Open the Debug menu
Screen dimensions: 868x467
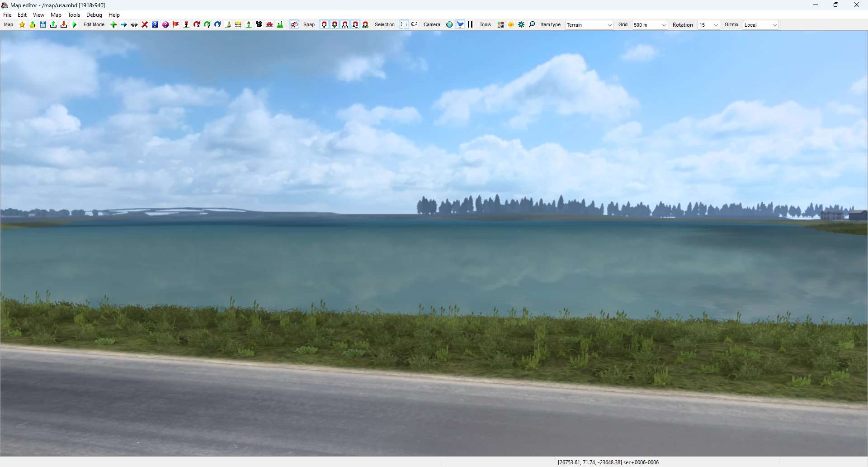coord(94,15)
